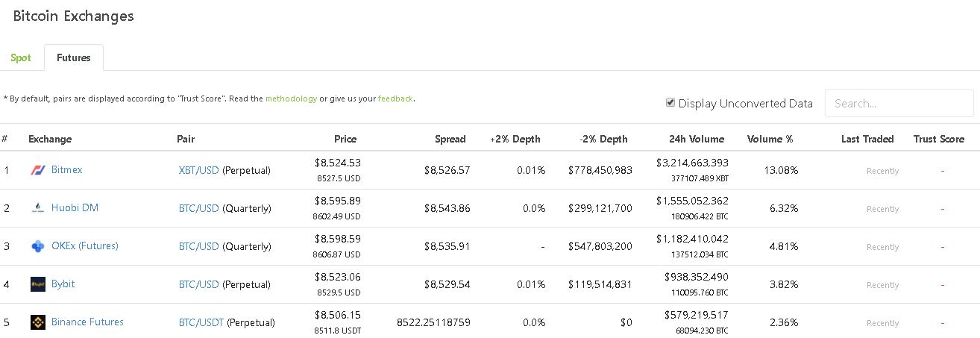Viewport: 980px width, 338px height.
Task: Sort by the Spread column header
Action: tap(450, 139)
